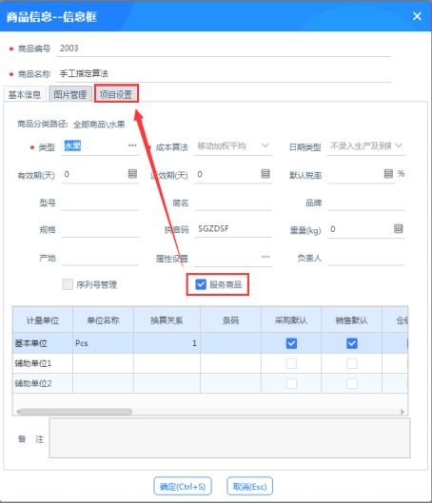Click ellipsis button in 属性设置 field

click(x=265, y=257)
